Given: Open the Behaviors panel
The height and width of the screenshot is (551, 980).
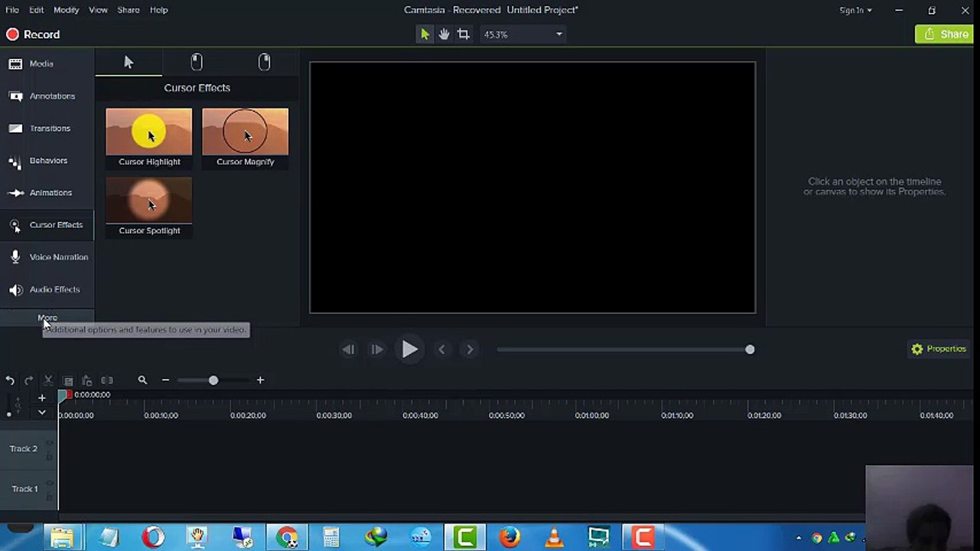Looking at the screenshot, I should (47, 161).
